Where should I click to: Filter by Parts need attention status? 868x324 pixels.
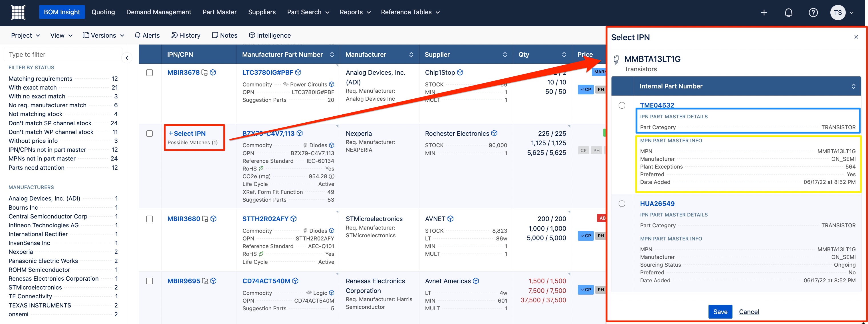point(63,167)
